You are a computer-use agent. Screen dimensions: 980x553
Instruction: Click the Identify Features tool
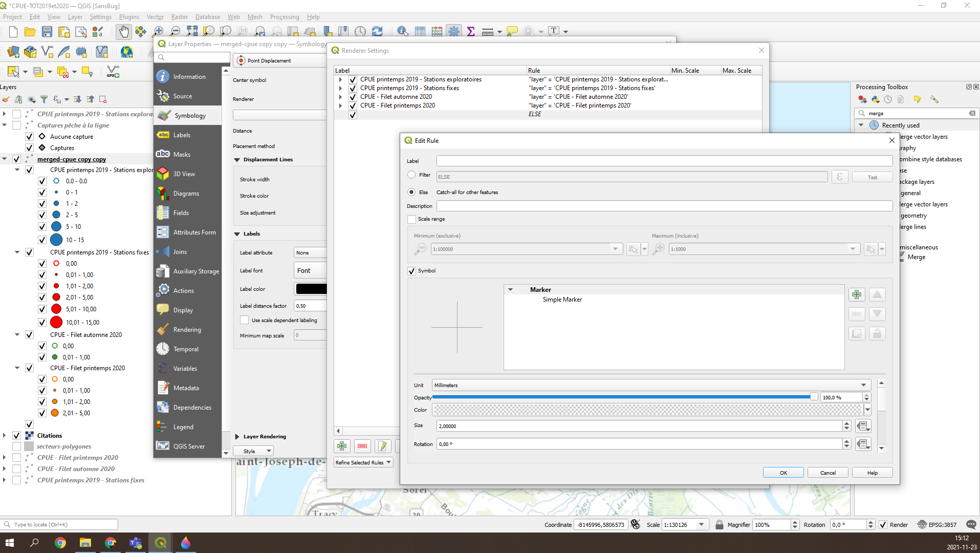(x=403, y=32)
